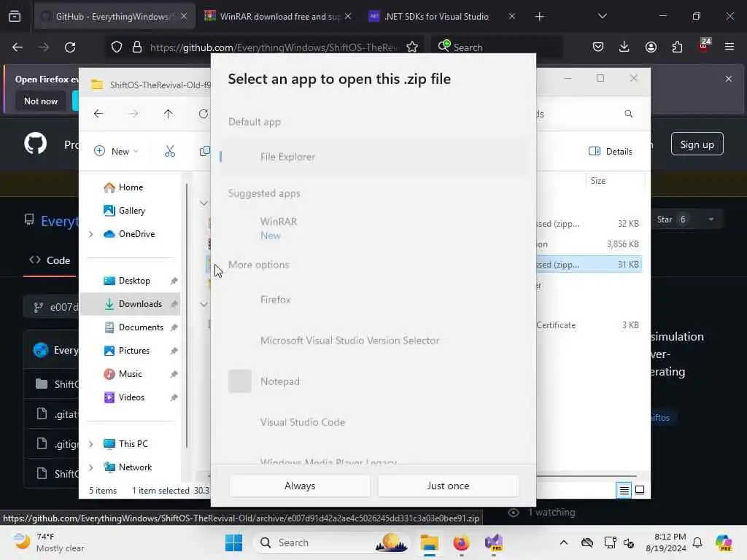Open the list all tabs dropdown

click(602, 17)
